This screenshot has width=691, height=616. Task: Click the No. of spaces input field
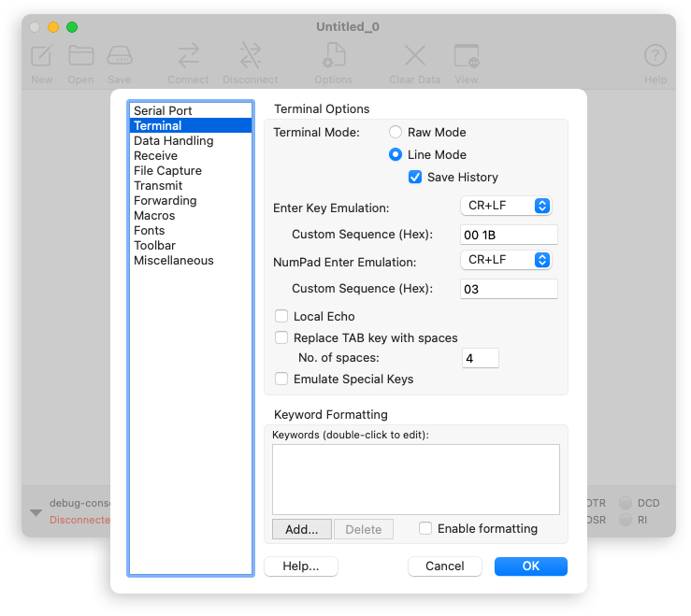coord(481,358)
